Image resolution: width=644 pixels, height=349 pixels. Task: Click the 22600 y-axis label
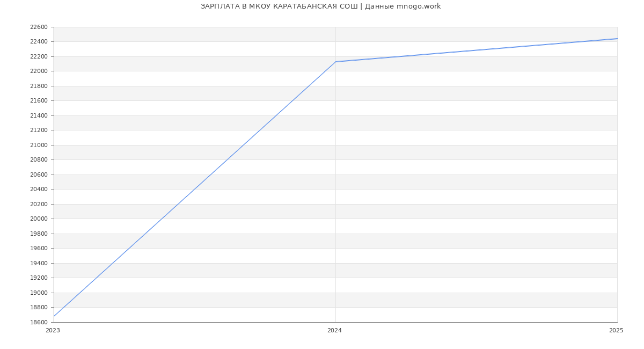click(39, 27)
